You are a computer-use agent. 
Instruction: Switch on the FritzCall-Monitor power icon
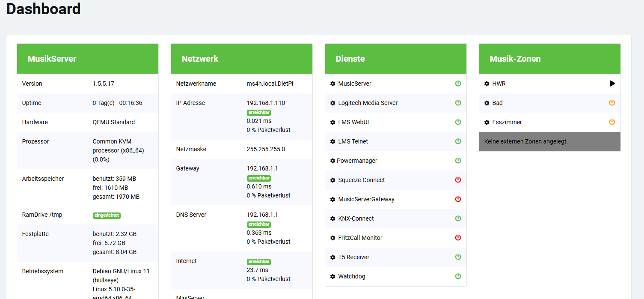(x=458, y=238)
